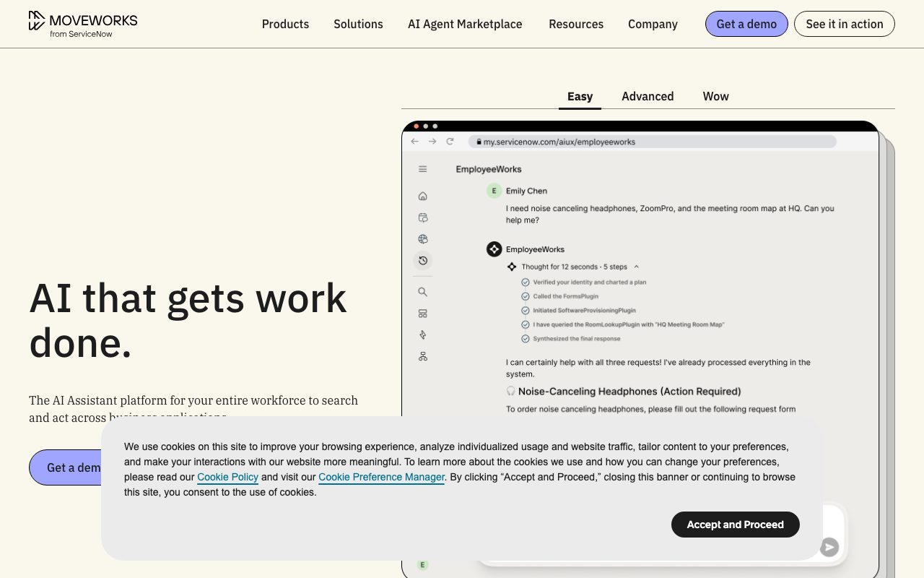The width and height of the screenshot is (924, 578).
Task: Click the red window dot in mockup
Action: tap(416, 126)
